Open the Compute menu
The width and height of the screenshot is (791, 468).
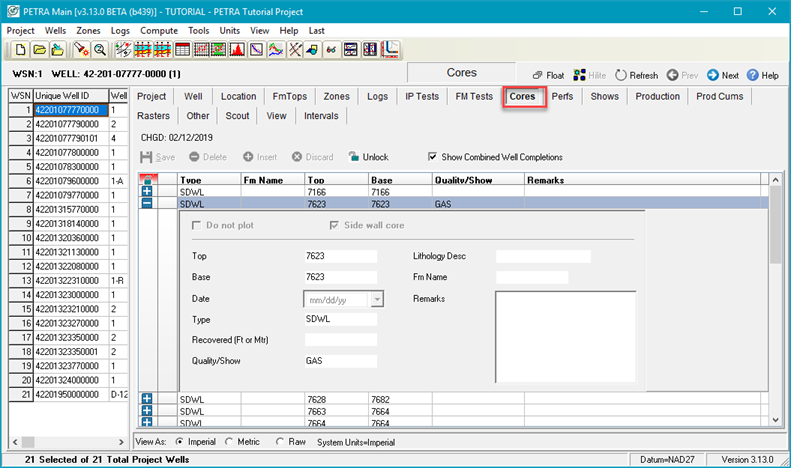(159, 31)
